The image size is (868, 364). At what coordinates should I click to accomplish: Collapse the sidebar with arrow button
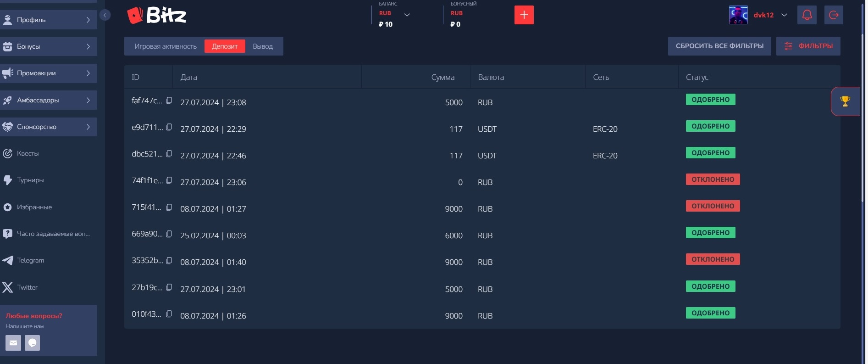tap(105, 15)
